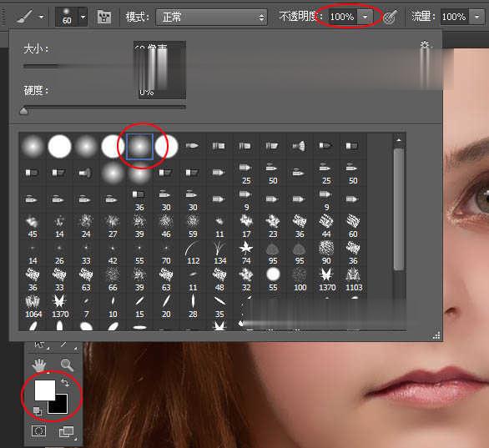
Task: Open the brush picker gear settings menu
Action: click(x=425, y=44)
